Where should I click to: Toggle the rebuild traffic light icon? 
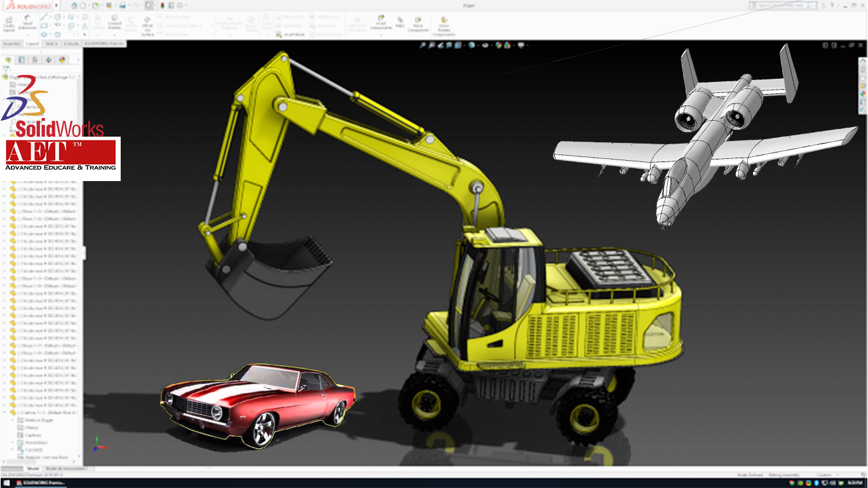click(163, 6)
